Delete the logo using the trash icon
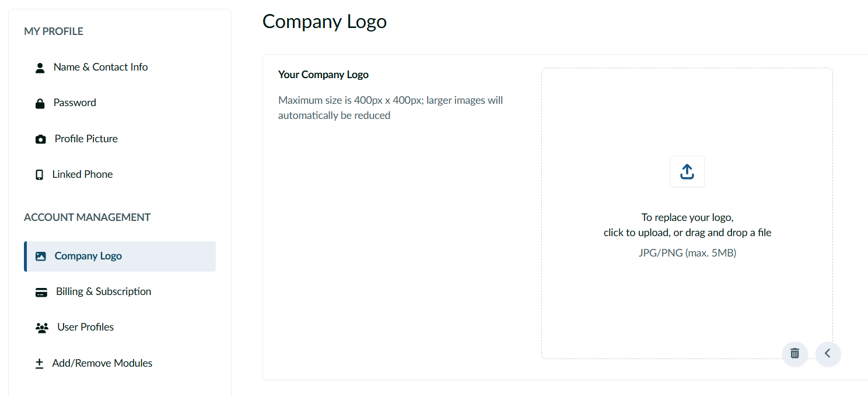Viewport: 868px width, 397px height. (x=794, y=353)
